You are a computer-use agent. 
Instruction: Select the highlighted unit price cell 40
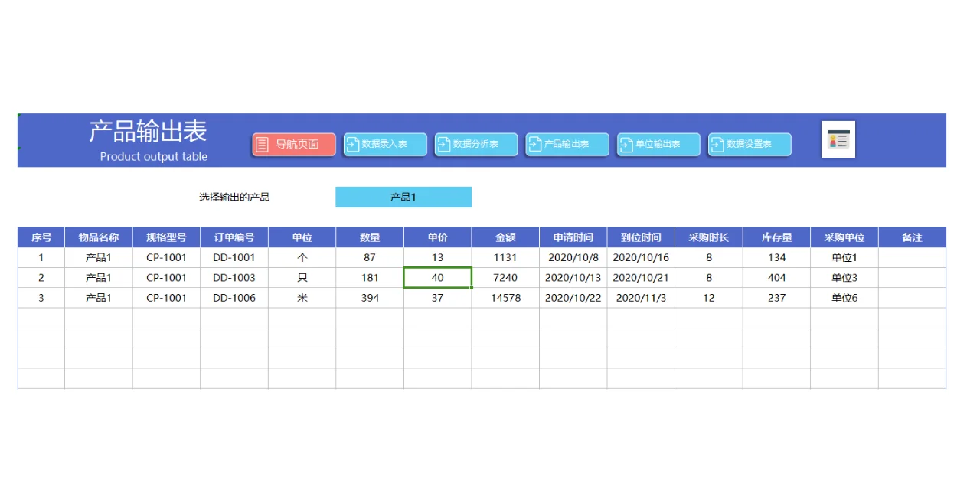tap(437, 278)
